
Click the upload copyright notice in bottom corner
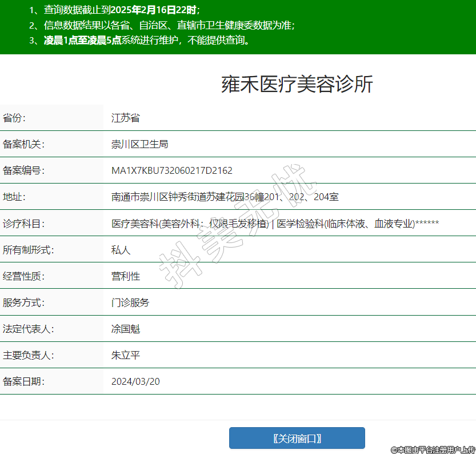[433, 449]
